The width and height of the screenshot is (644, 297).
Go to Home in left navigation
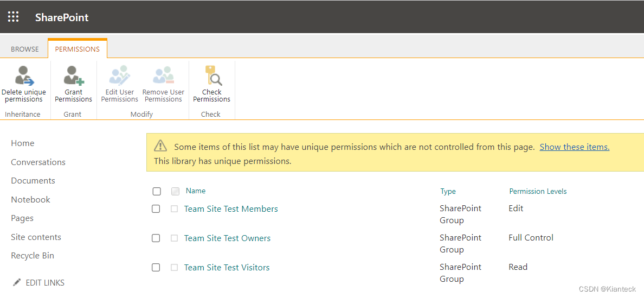(23, 143)
